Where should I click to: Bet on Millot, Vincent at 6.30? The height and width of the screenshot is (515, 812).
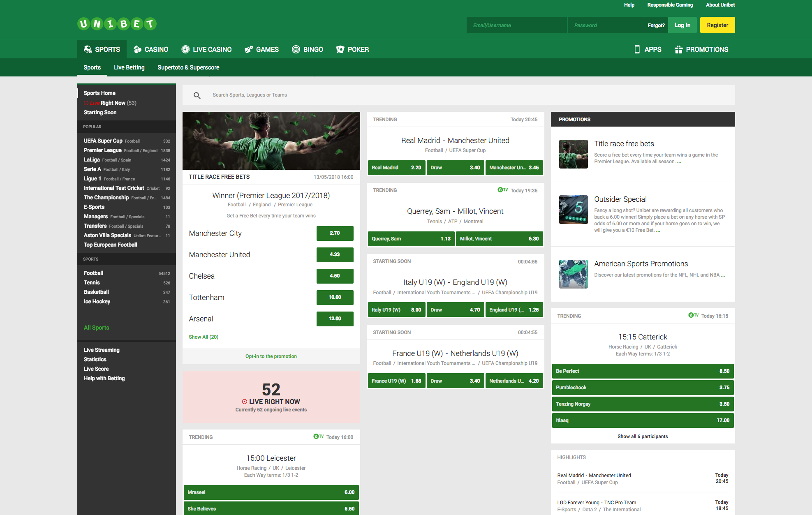click(500, 239)
